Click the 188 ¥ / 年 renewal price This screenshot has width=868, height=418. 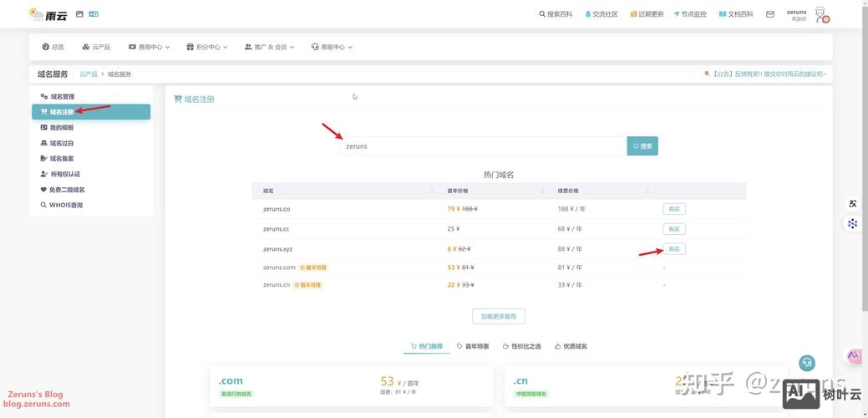point(570,209)
